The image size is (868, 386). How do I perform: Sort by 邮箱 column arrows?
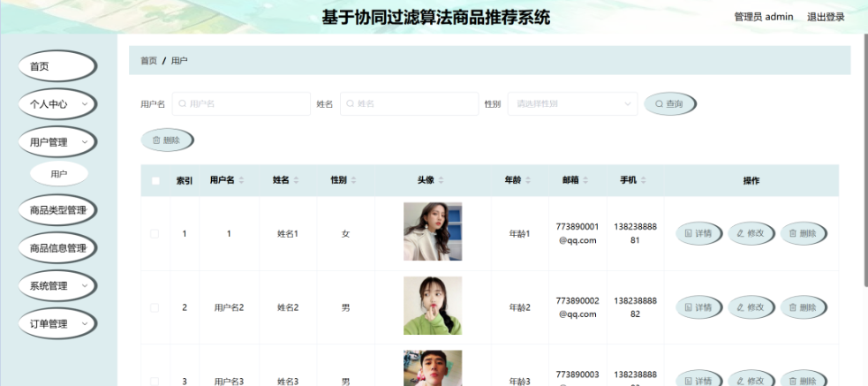pos(585,180)
